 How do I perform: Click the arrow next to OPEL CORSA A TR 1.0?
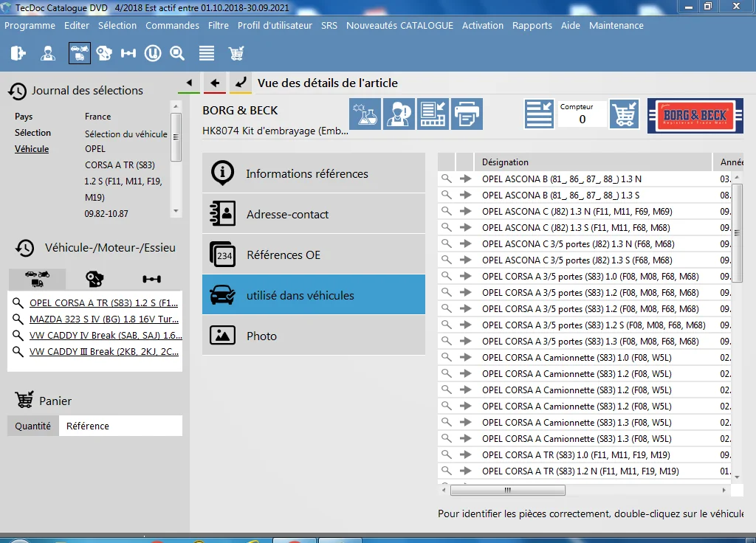(465, 454)
